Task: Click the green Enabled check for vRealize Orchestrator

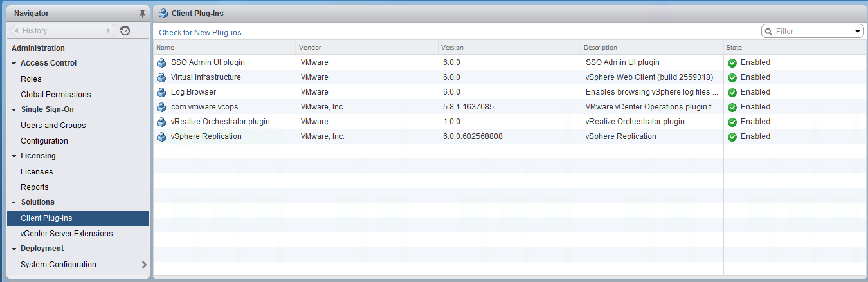Action: pos(732,122)
